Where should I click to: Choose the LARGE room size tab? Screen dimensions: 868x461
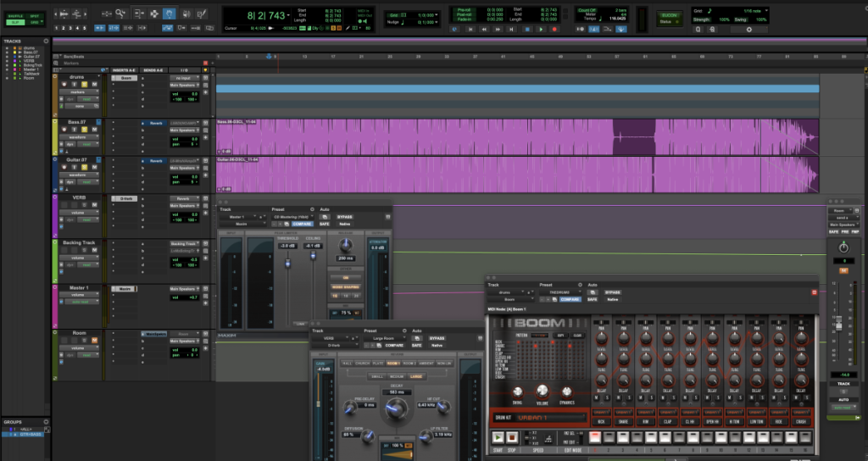(x=416, y=376)
